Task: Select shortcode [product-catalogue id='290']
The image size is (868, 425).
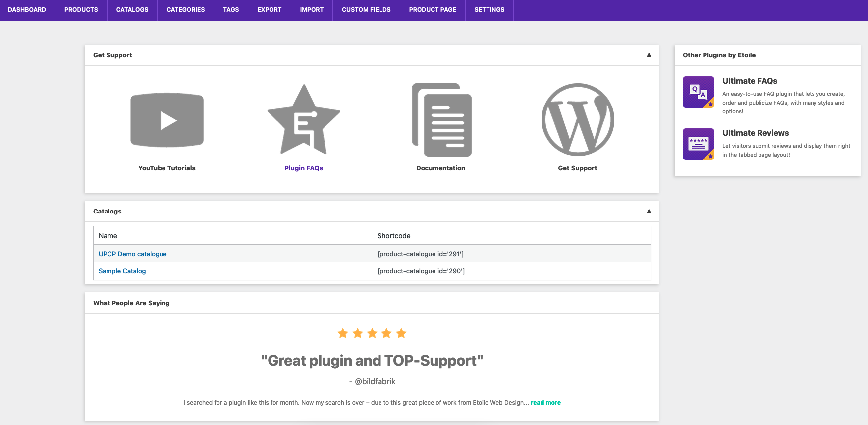Action: click(x=421, y=271)
